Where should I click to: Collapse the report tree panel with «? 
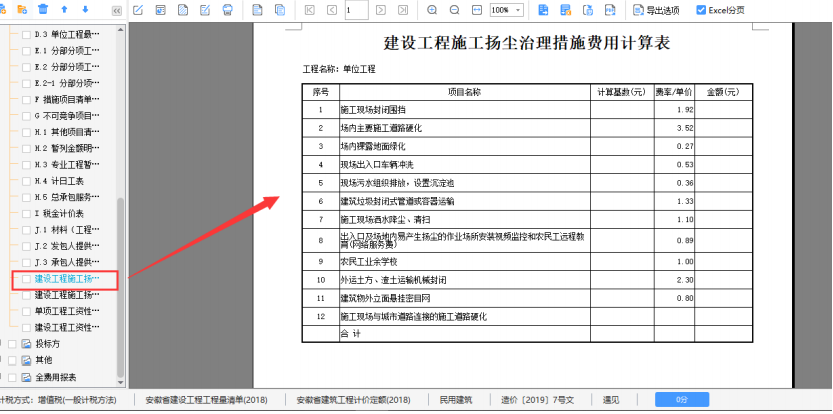click(x=117, y=10)
